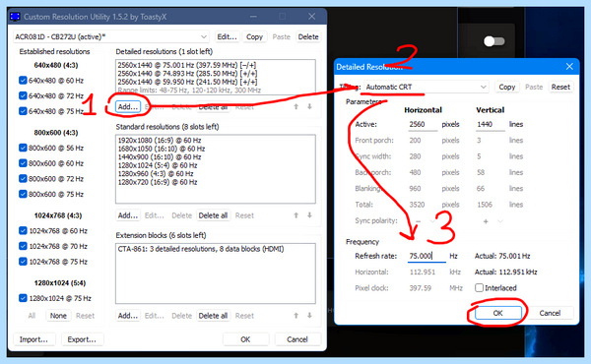Copy timing in Detailed Resolution dialog
591x364 pixels.
coord(507,87)
